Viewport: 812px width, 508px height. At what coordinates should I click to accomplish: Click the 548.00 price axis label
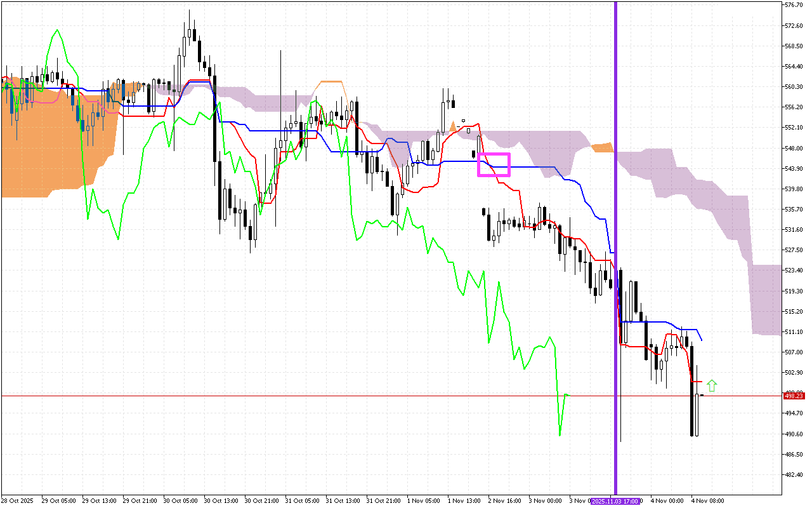794,148
